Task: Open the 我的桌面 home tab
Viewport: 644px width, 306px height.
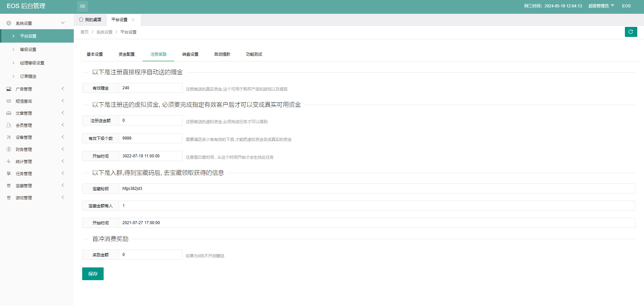Action: tap(90, 20)
